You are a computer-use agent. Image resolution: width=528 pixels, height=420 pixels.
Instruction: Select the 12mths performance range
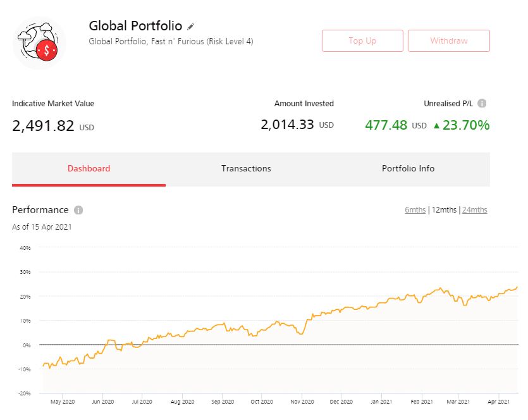coord(444,210)
